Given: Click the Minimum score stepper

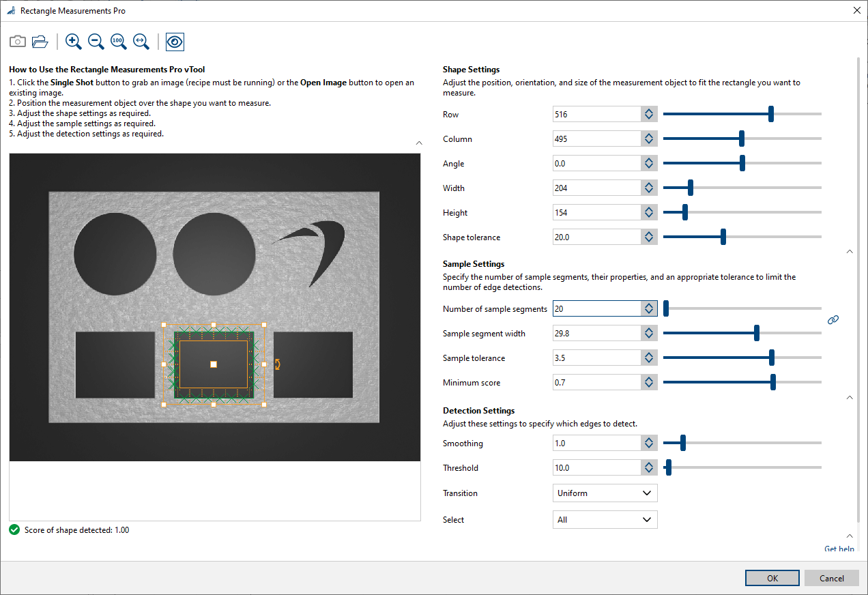Looking at the screenshot, I should click(649, 383).
